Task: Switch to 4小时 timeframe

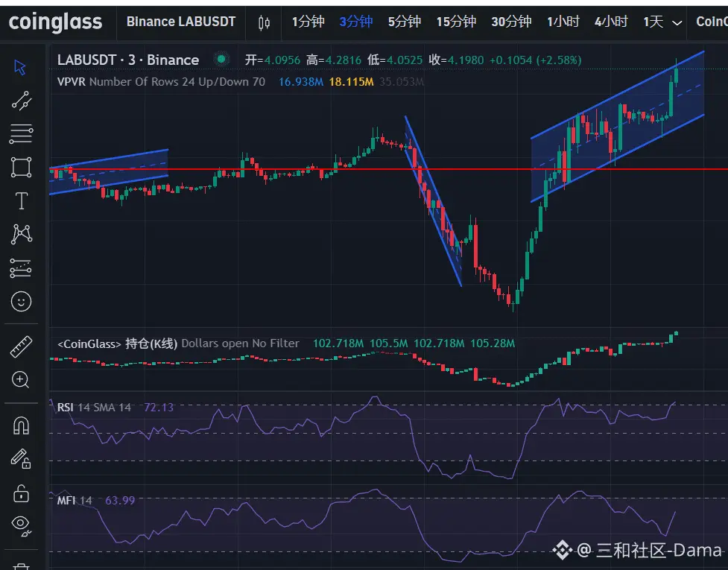Action: click(x=611, y=22)
